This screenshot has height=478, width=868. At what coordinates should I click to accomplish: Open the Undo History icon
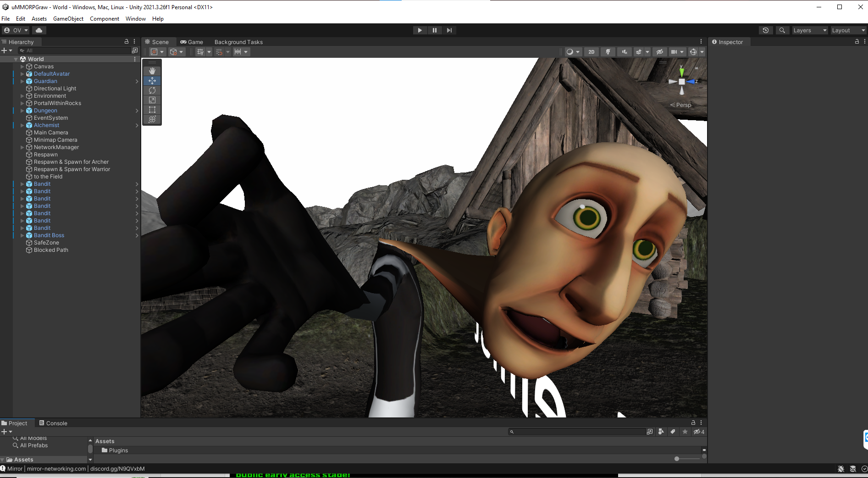(765, 30)
